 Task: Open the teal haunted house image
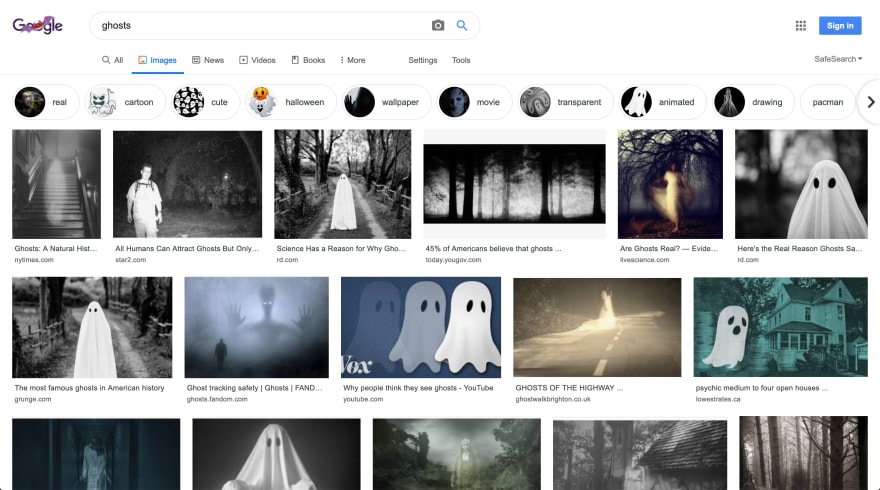(781, 327)
